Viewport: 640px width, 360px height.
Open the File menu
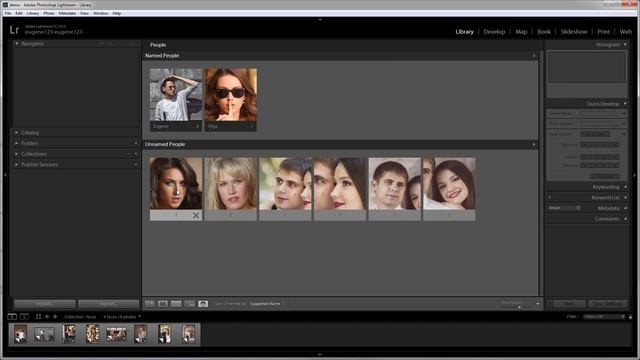tap(8, 13)
